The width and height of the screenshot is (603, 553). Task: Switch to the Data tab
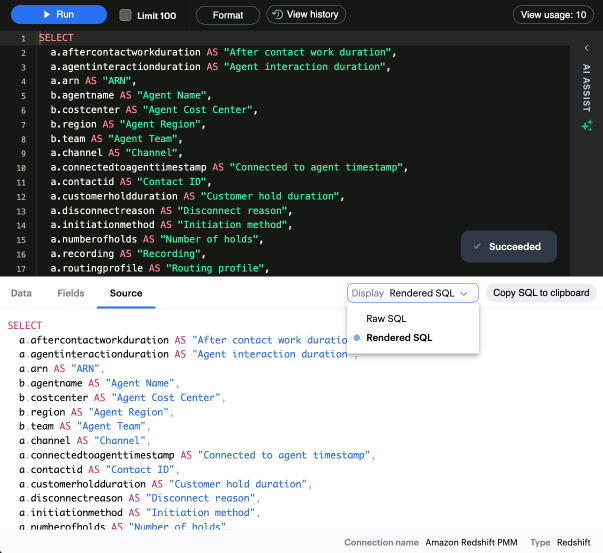[x=21, y=293]
